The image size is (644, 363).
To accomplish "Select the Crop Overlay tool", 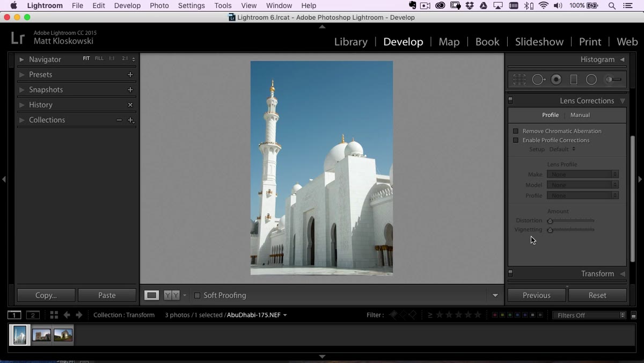I will [x=519, y=79].
